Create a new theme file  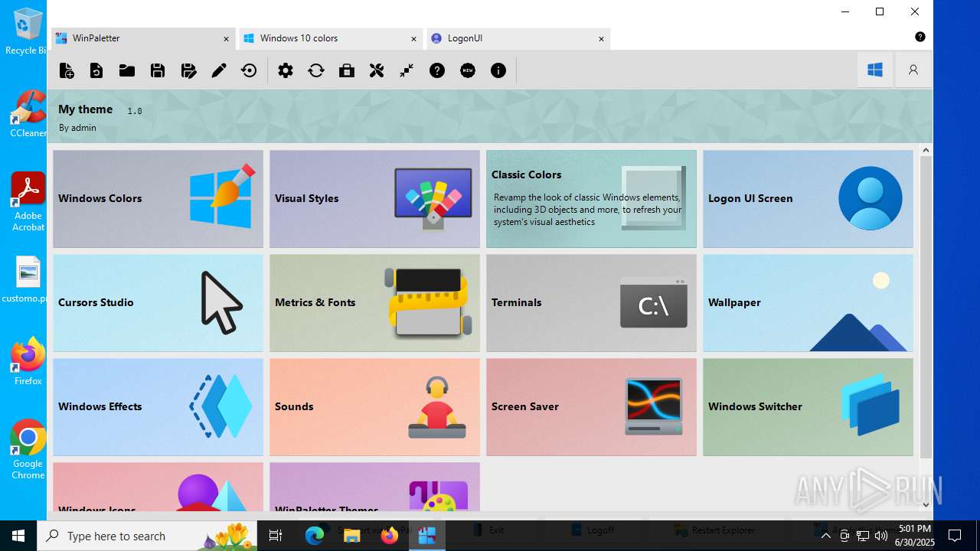(x=67, y=70)
